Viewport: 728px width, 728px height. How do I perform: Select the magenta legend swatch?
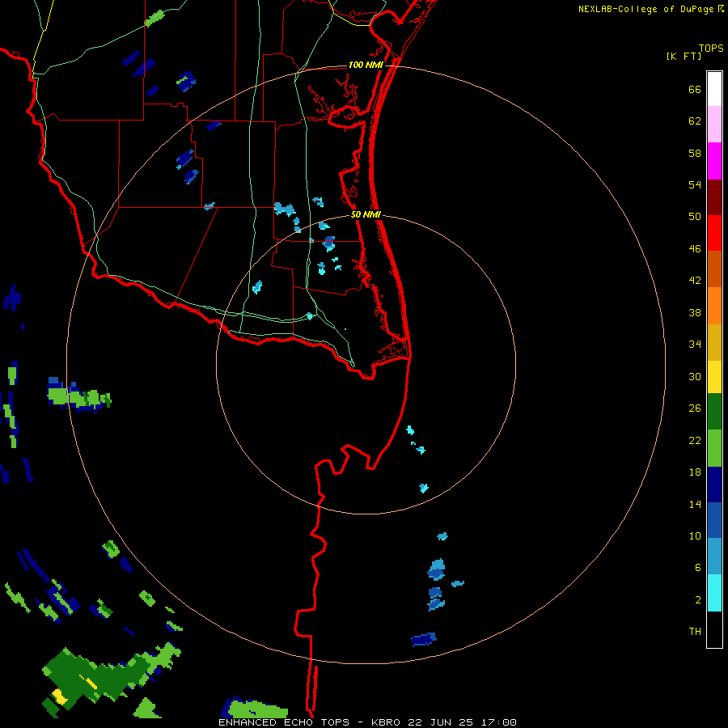[x=714, y=161]
